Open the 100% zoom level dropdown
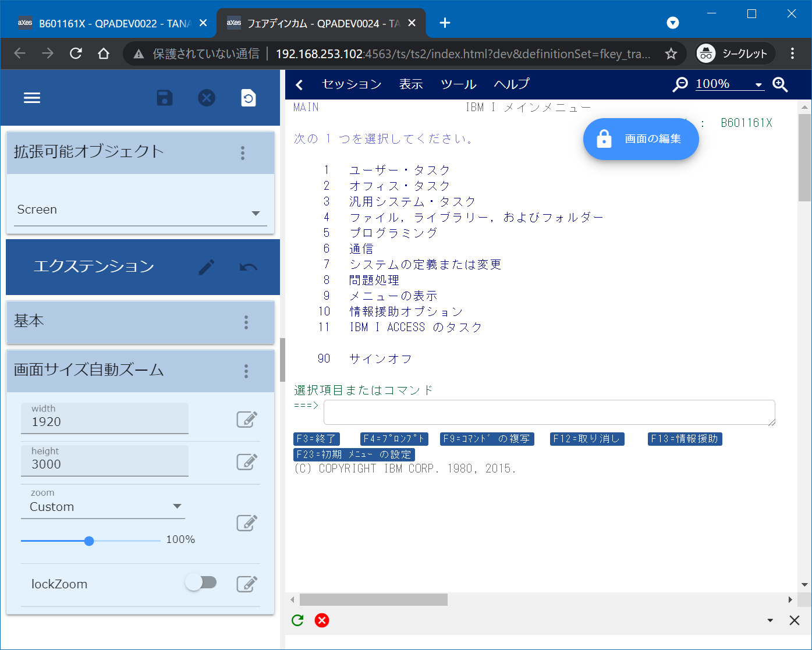The width and height of the screenshot is (812, 650). coord(730,84)
